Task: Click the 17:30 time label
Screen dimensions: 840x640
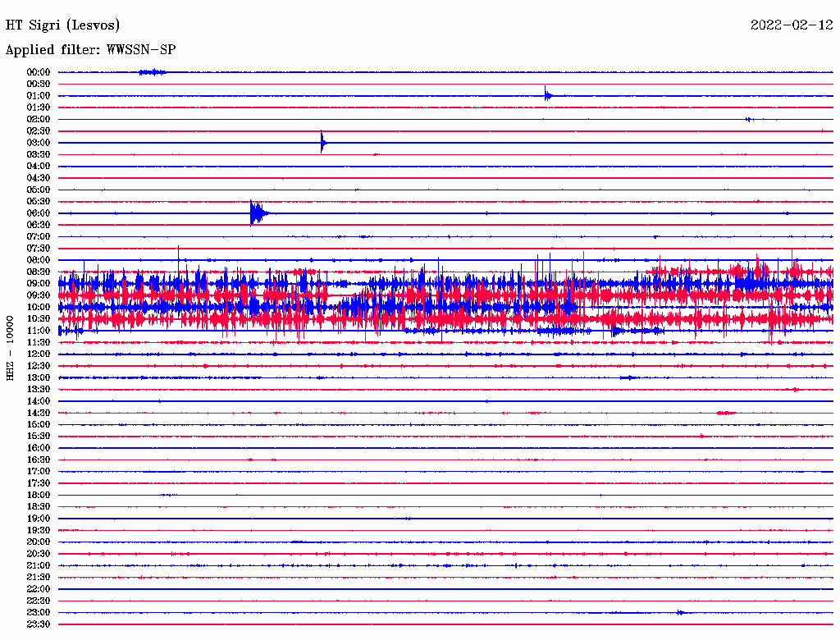Action: pos(39,483)
